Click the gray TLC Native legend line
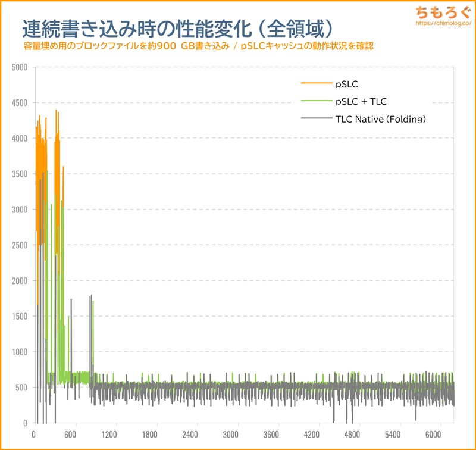The width and height of the screenshot is (476, 450). pyautogui.click(x=314, y=120)
